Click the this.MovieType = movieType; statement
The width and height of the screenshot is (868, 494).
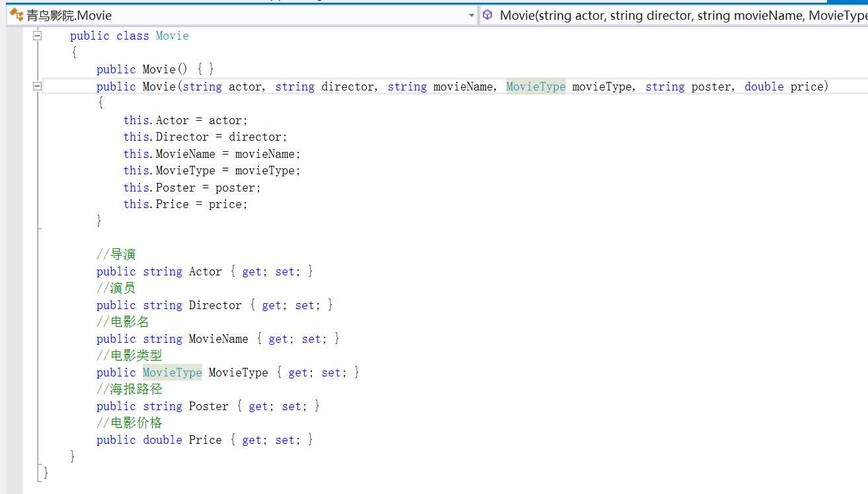[212, 170]
